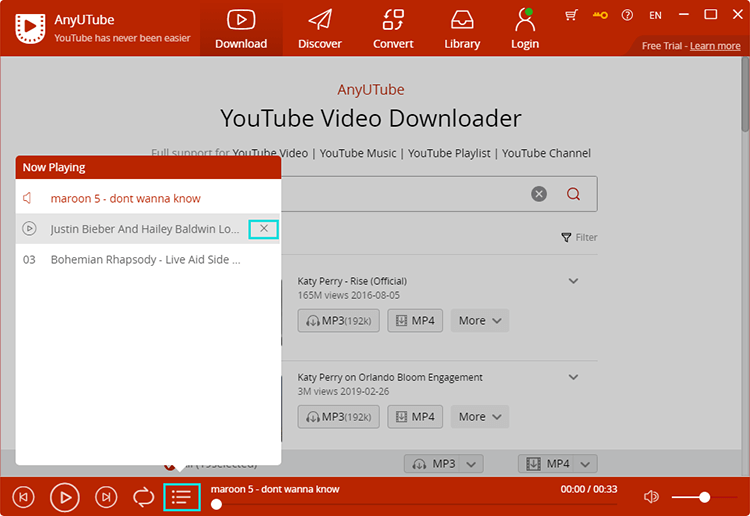
Task: Click the batch MP3 download button
Action: [433, 463]
